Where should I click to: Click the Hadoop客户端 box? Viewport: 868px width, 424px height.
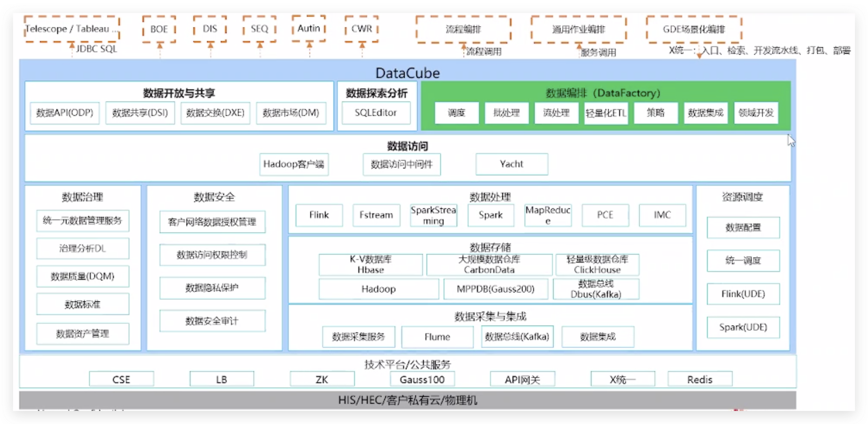294,164
